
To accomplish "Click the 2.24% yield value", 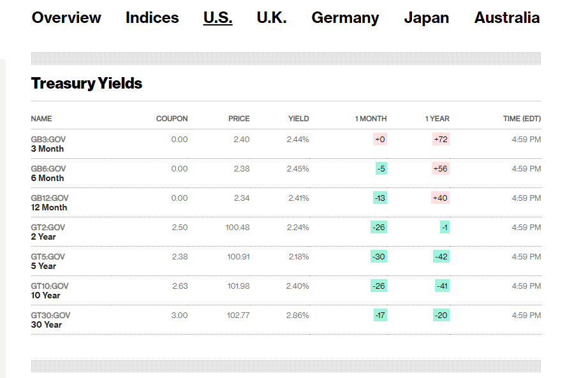I will click(x=298, y=228).
